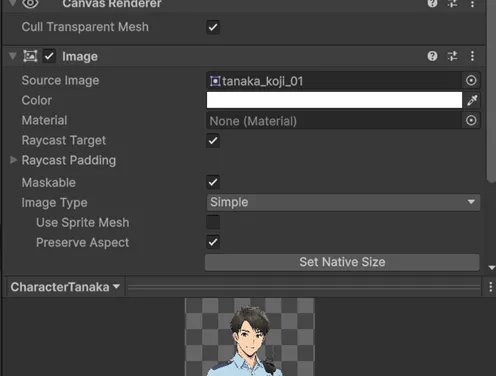The height and width of the screenshot is (376, 496).
Task: Click the Use Sprite Mesh label
Action: (83, 223)
